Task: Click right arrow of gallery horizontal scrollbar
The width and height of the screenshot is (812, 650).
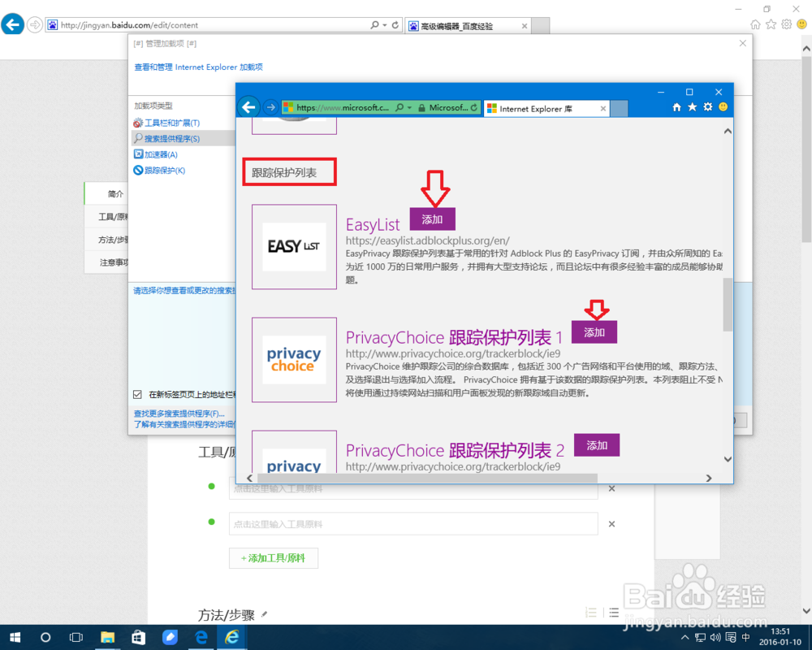Action: (709, 478)
